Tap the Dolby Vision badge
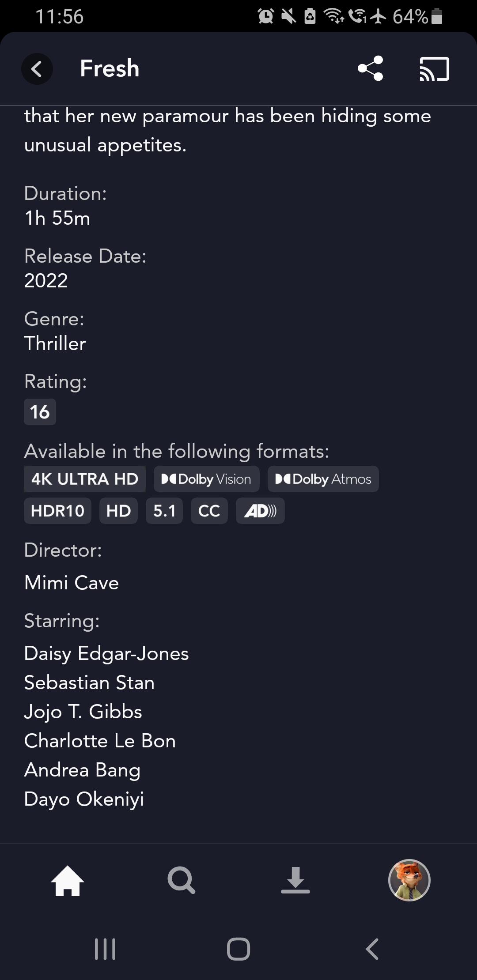The image size is (477, 980). click(206, 479)
